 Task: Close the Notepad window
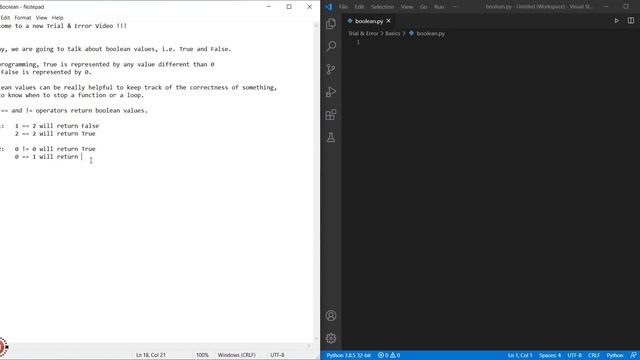click(309, 7)
